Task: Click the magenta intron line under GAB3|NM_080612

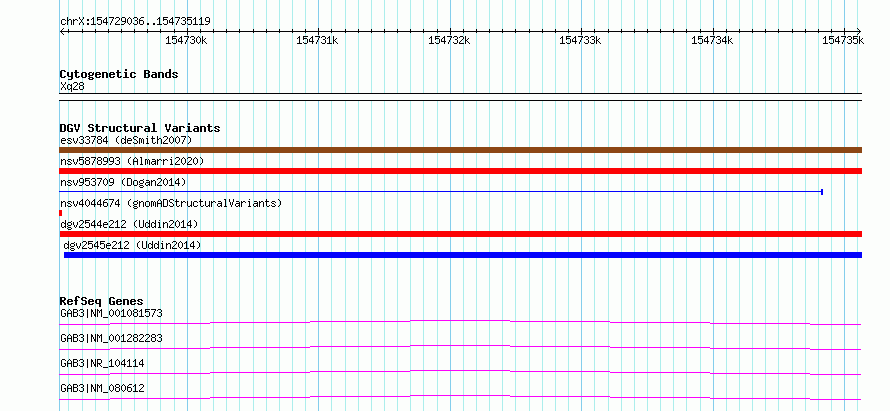Action: pyautogui.click(x=460, y=397)
